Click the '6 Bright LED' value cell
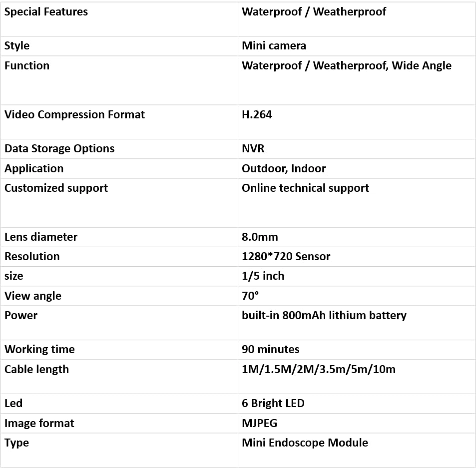 [x=273, y=403]
